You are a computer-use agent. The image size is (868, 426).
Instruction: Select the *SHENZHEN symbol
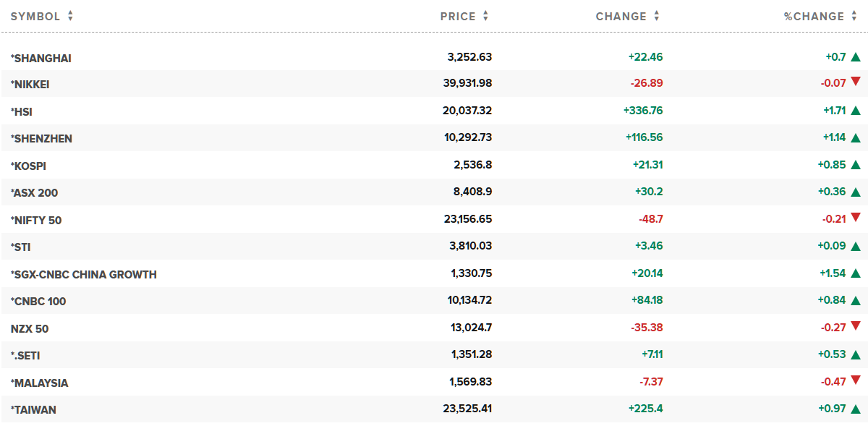click(x=41, y=139)
